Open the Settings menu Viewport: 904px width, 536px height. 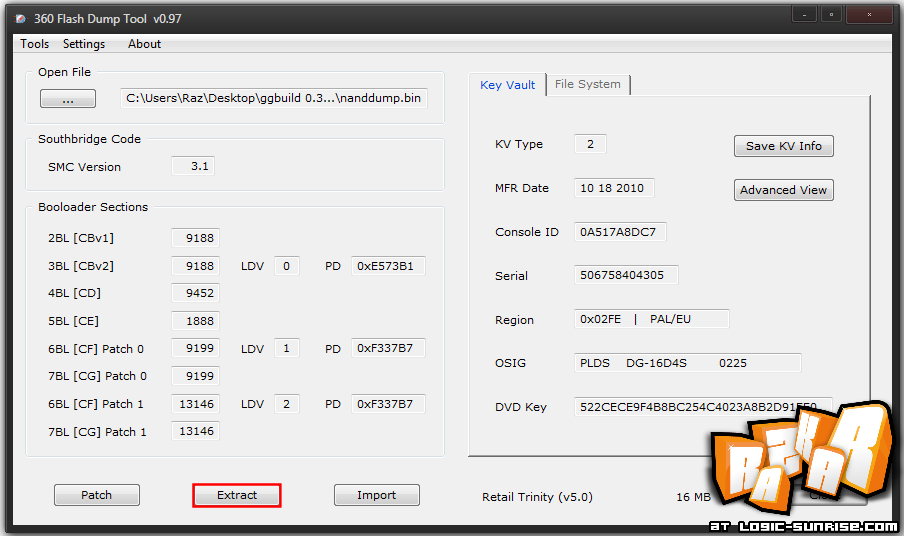tap(84, 44)
